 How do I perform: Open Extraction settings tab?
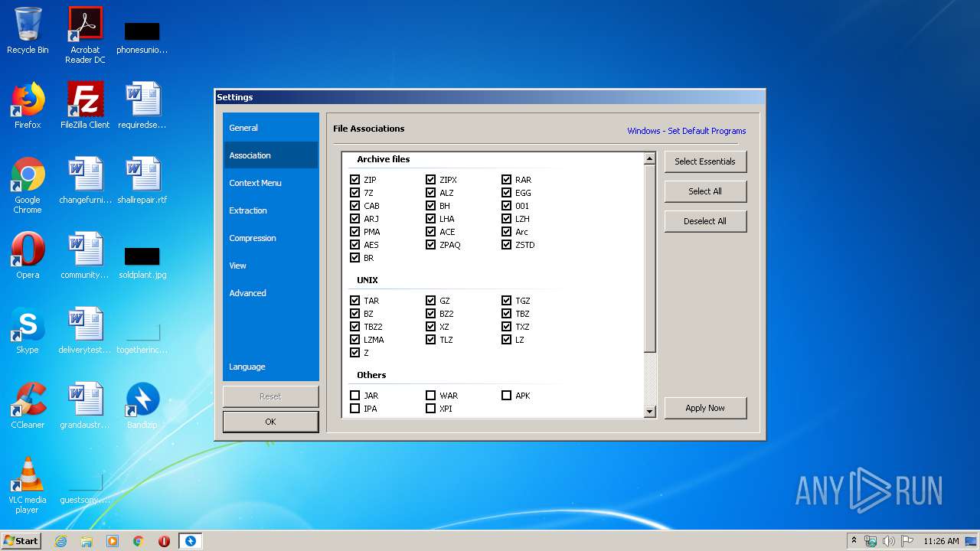tap(271, 210)
